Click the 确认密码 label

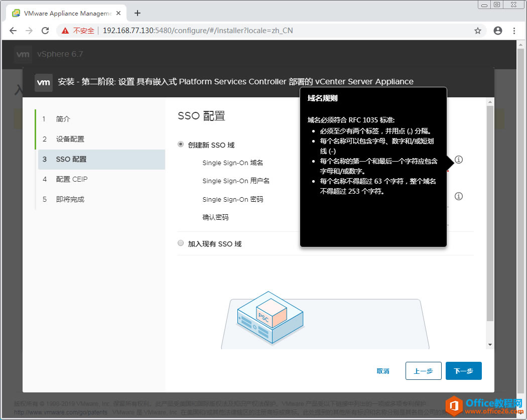click(x=215, y=217)
